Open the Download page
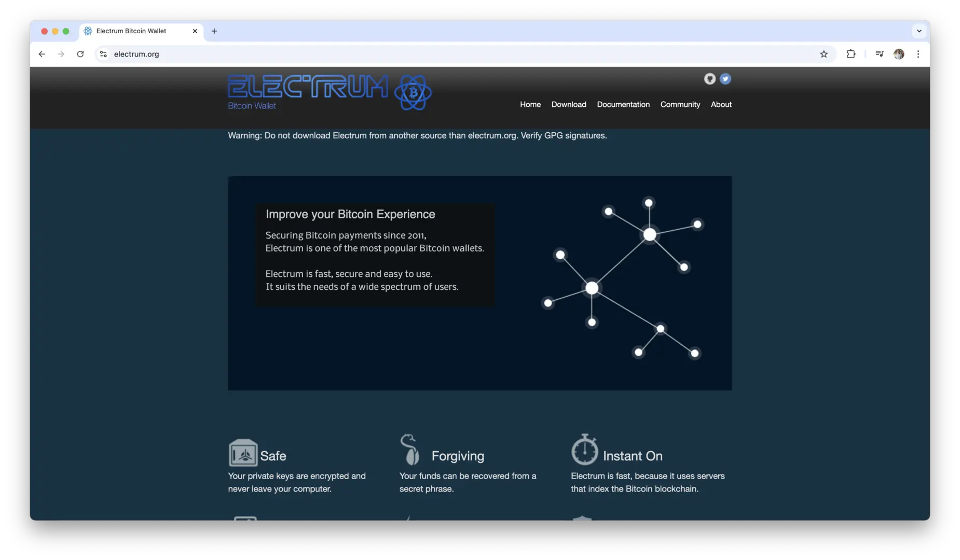 tap(568, 104)
